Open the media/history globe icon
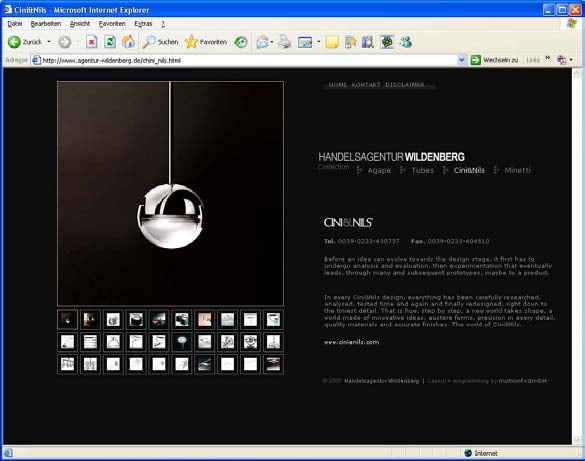 click(241, 42)
